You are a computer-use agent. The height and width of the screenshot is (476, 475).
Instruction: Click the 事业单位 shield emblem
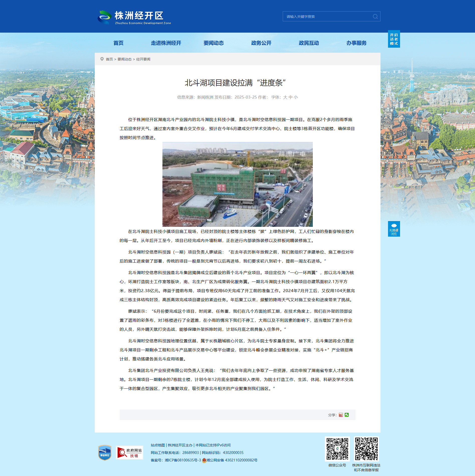pos(105,452)
